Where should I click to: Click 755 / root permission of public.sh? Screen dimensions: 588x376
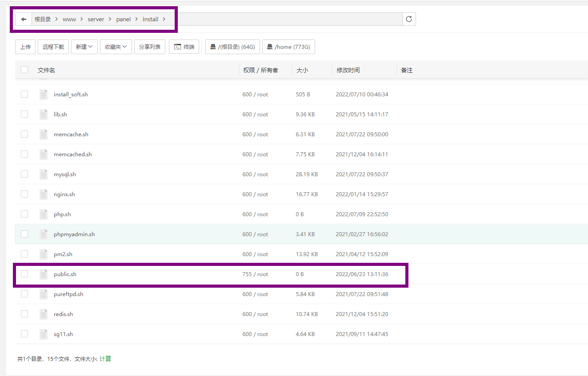pos(255,274)
